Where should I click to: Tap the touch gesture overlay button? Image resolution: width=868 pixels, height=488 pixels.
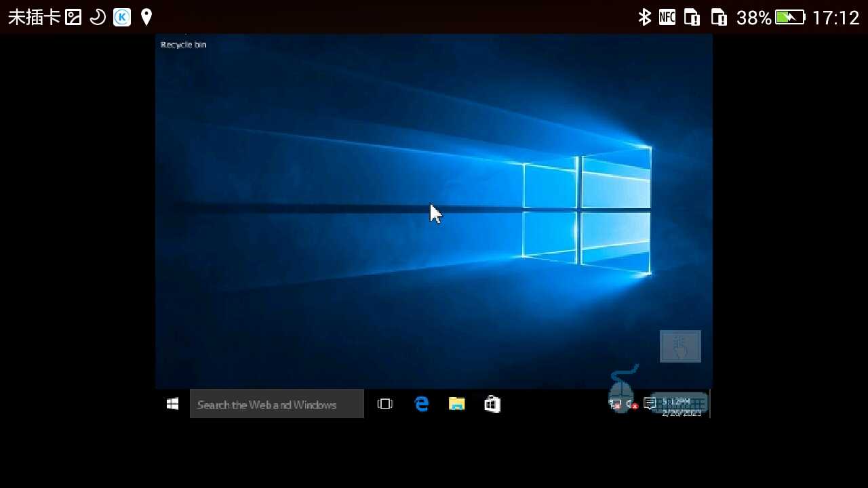coord(680,346)
